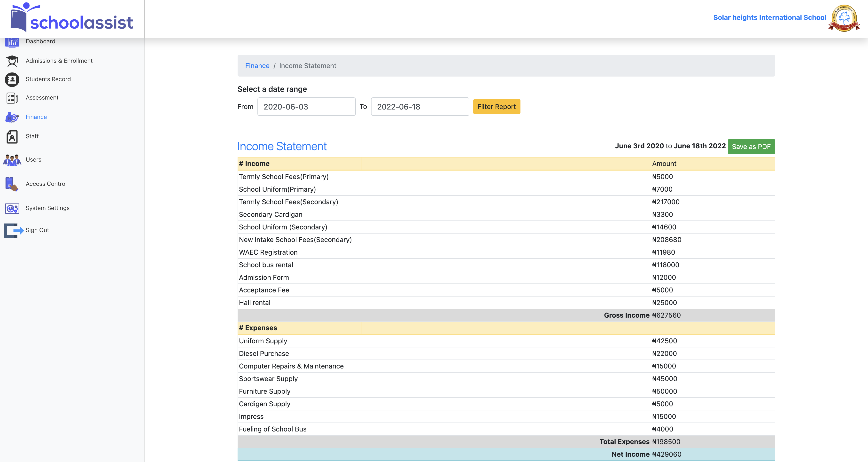Click the Sign Out arrow icon
The height and width of the screenshot is (462, 868).
point(12,230)
